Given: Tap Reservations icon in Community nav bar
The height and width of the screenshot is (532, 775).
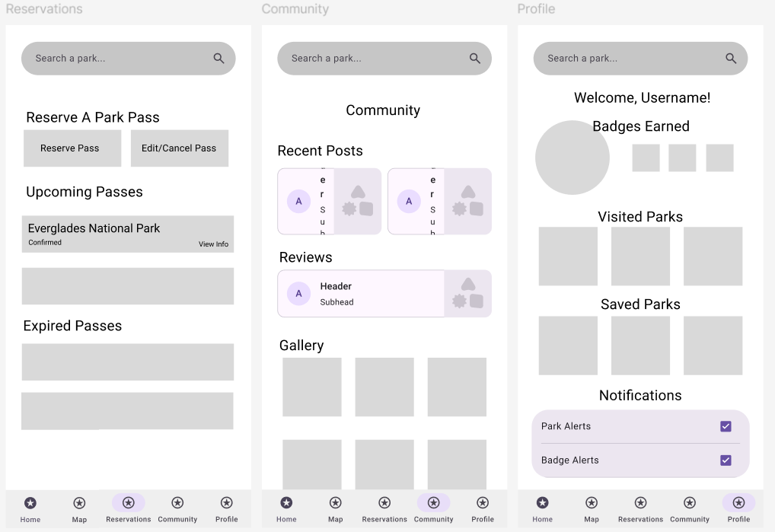Looking at the screenshot, I should tap(384, 503).
